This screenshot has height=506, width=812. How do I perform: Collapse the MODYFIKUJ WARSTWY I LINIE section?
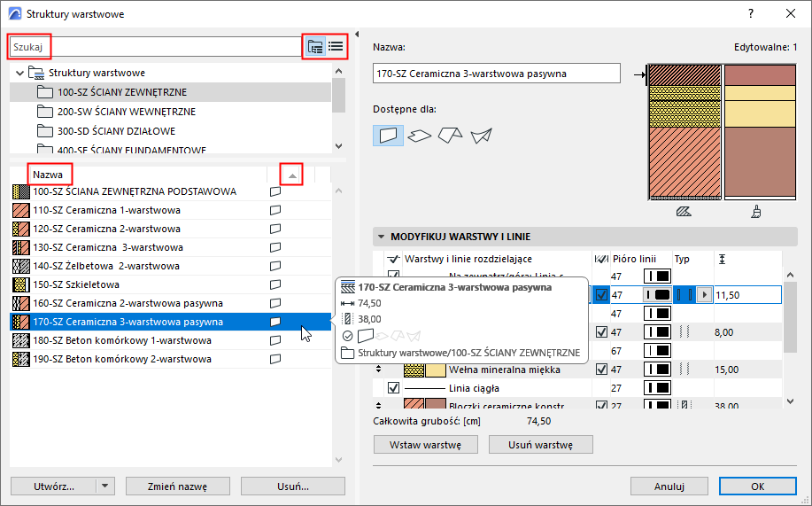(x=381, y=237)
